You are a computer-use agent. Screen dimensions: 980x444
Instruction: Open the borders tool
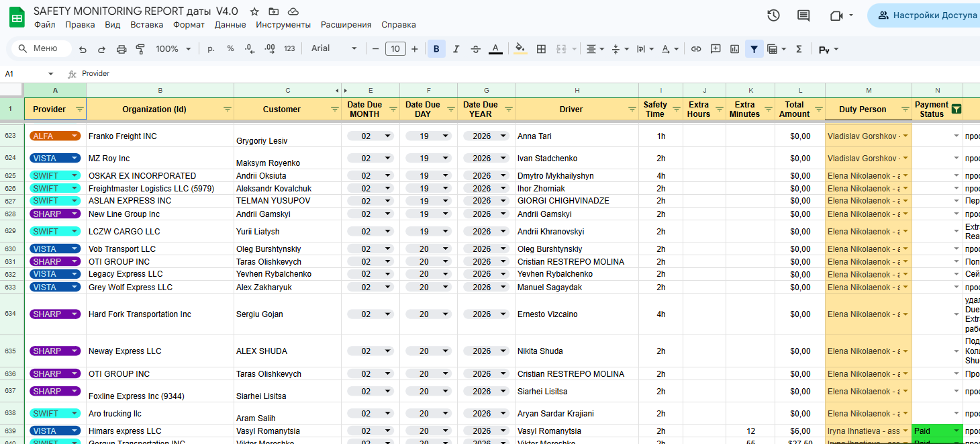(x=541, y=49)
